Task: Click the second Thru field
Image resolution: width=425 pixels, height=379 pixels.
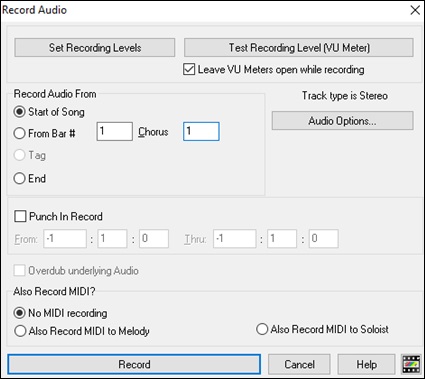Action: [x=282, y=238]
